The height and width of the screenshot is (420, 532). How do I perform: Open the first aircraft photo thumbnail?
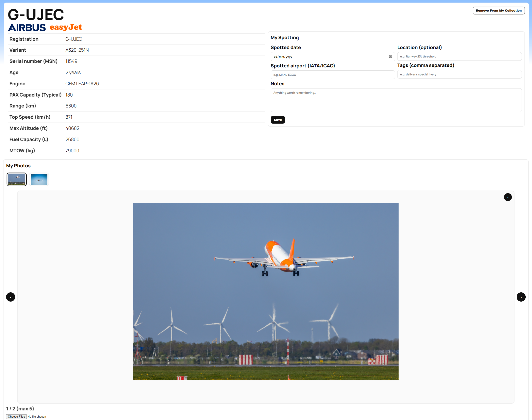click(16, 179)
